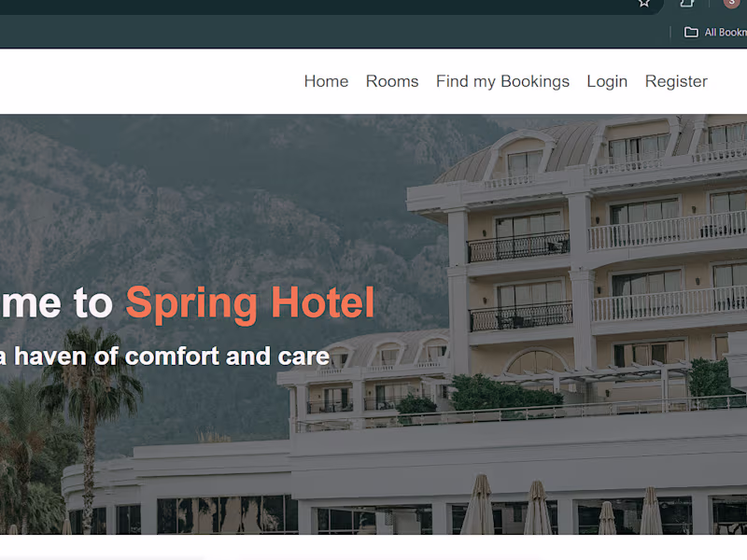Open the All Bookmarks folder
747x560 pixels.
715,32
